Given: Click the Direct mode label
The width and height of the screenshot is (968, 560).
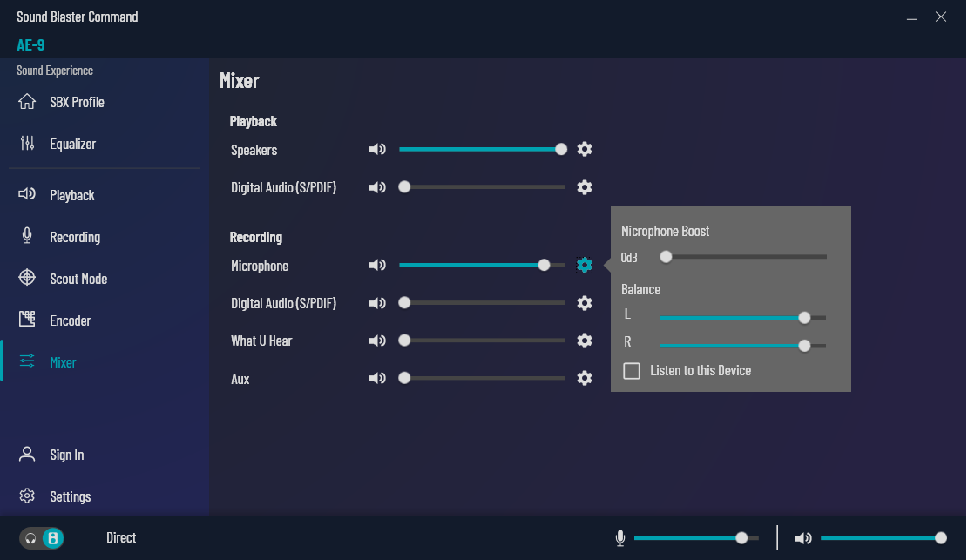Looking at the screenshot, I should [121, 538].
